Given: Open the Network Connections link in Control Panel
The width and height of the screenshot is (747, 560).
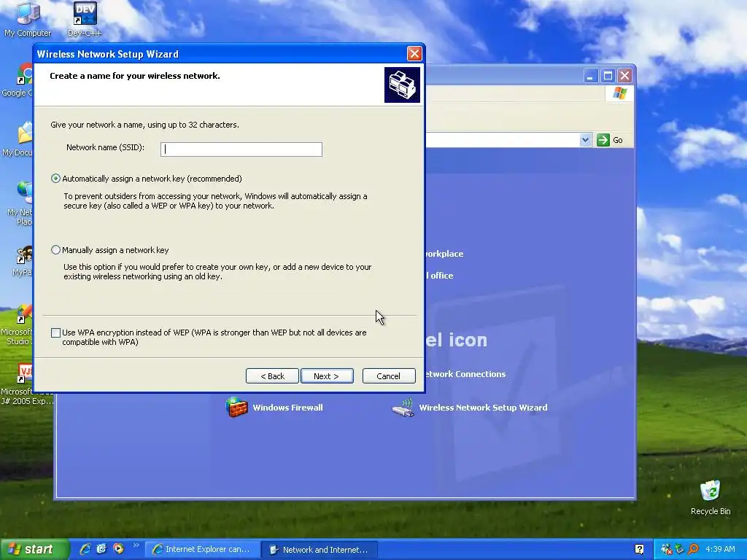Looking at the screenshot, I should click(465, 374).
